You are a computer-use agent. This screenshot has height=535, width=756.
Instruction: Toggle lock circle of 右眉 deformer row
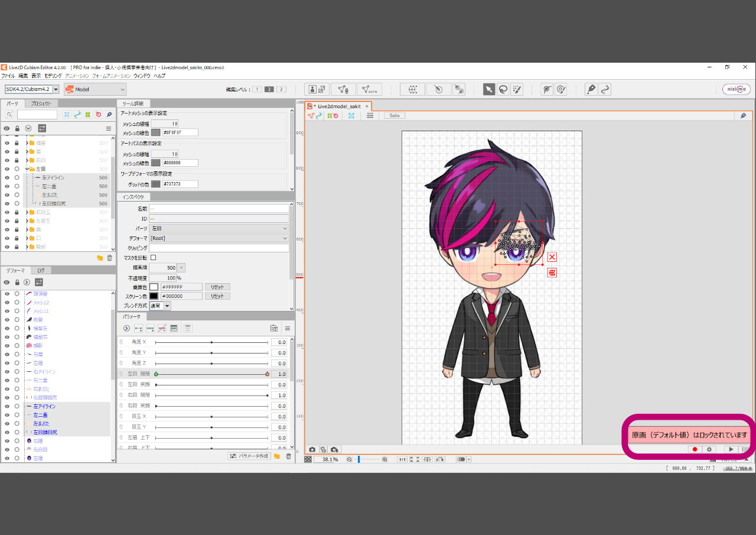click(17, 354)
